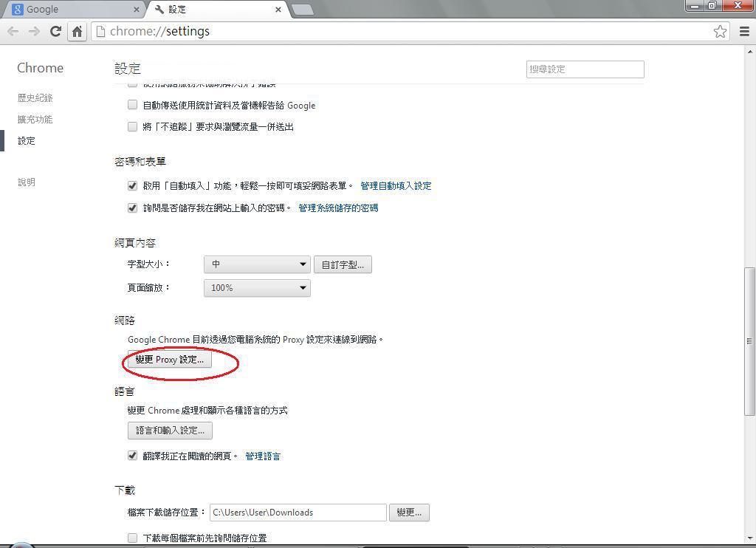
Task: Uncheck 詢問是否儲存密碼 checkbox
Action: coord(132,208)
